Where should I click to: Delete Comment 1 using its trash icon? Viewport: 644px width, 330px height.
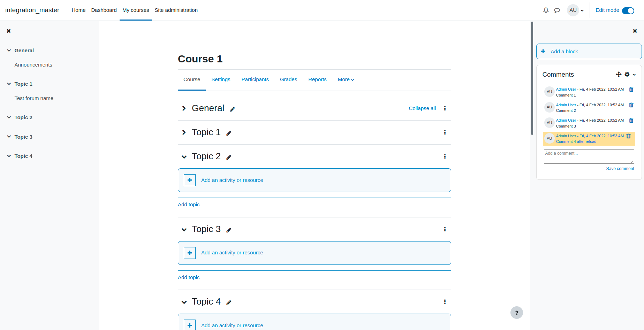pyautogui.click(x=631, y=90)
